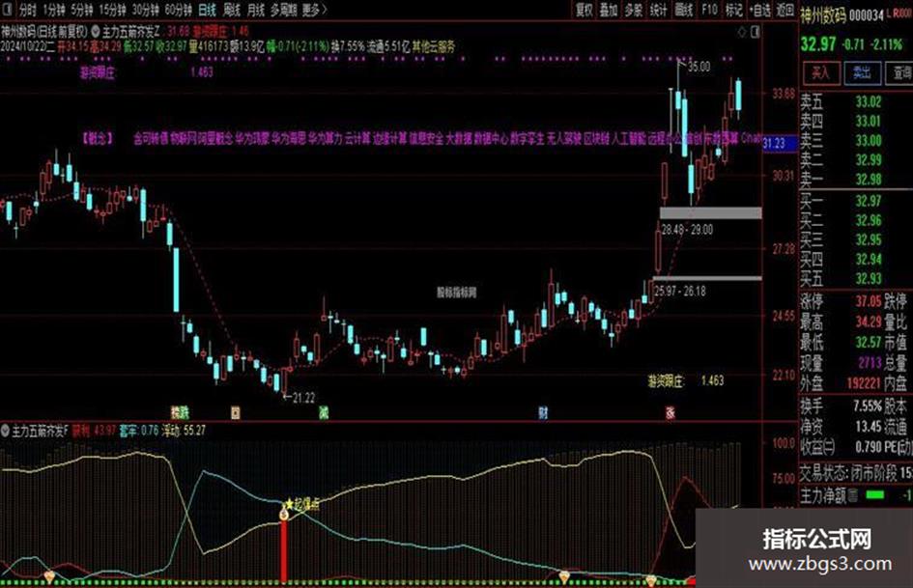Switch to 30分钟 chart period

point(146,10)
